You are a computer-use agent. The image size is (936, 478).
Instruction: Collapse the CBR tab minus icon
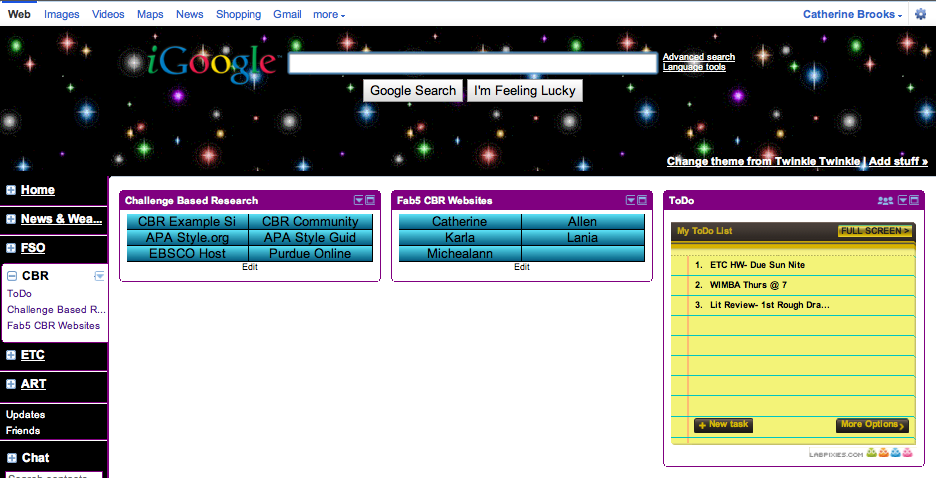tap(11, 276)
